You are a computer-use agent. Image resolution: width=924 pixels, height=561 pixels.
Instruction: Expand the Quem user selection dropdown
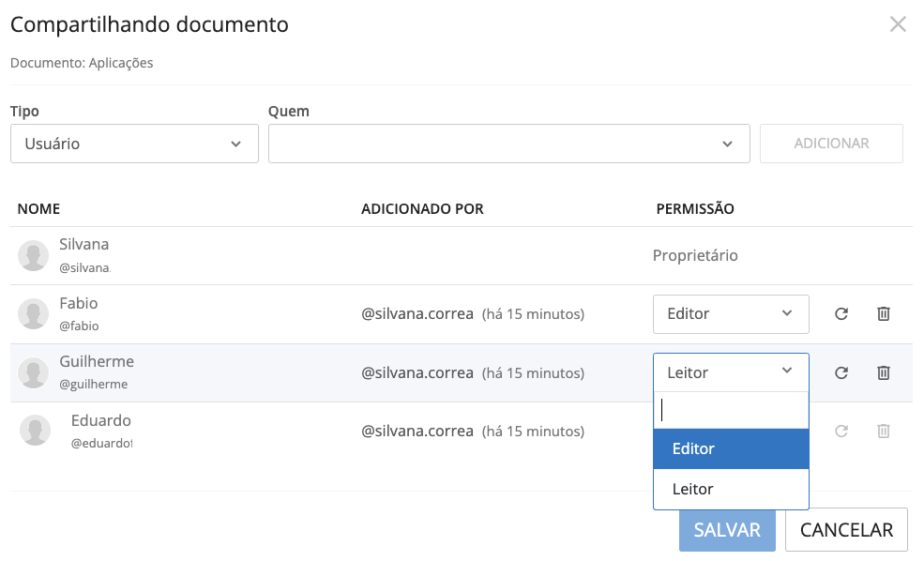[508, 144]
